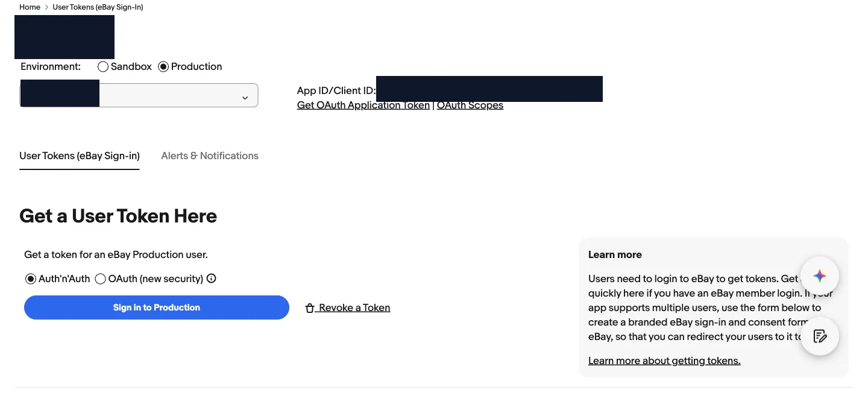Open the feedback note floating button
The height and width of the screenshot is (416, 868).
pos(819,336)
